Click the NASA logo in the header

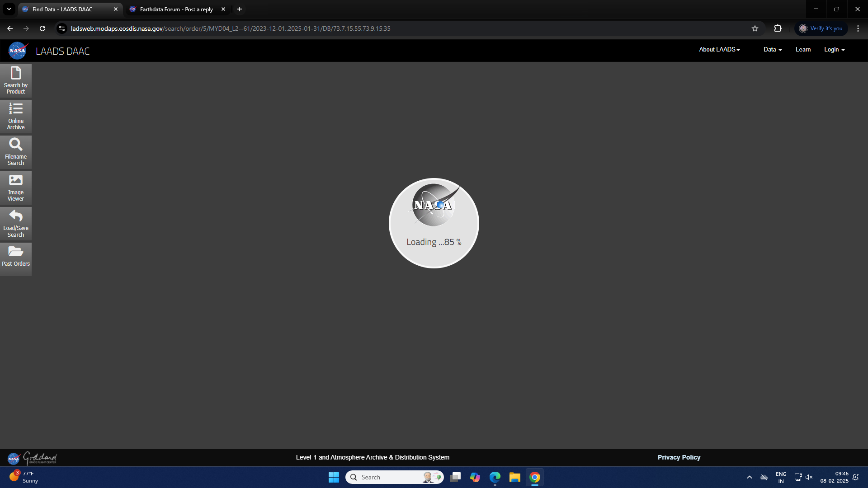[17, 50]
